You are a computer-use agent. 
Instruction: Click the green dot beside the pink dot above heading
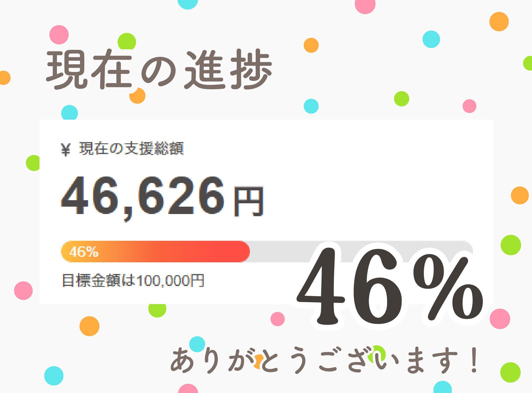tap(127, 41)
